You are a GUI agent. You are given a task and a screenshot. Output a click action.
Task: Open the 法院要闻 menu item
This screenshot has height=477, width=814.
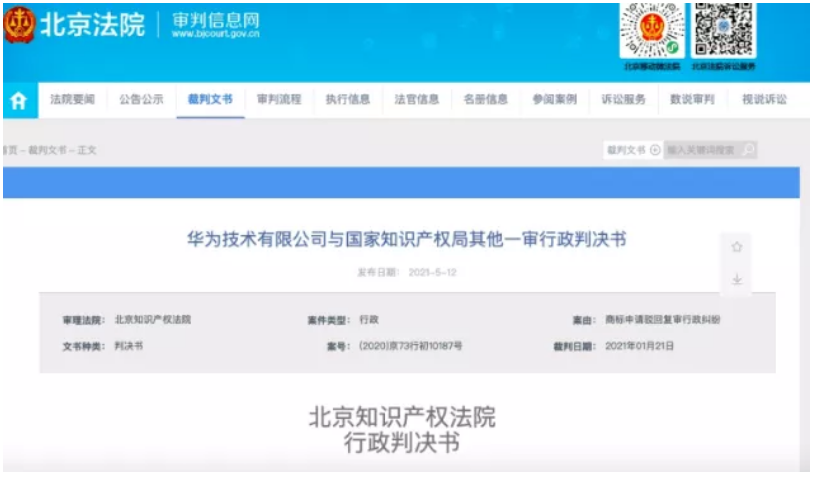[72, 99]
